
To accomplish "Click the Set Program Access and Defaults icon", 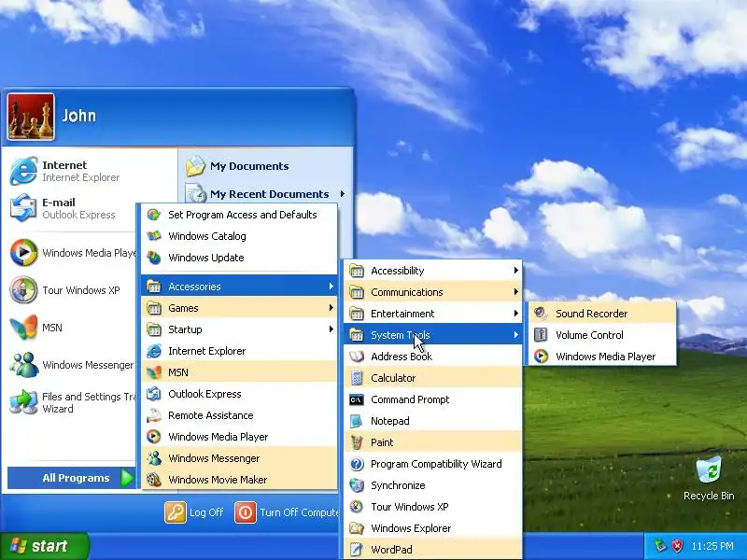I will tap(153, 215).
